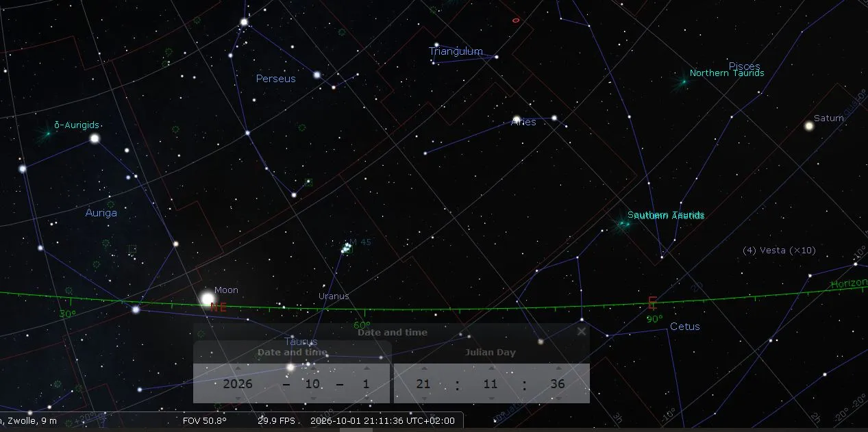Click the Auriga constellation label
Viewport: 868px width, 432px height.
(101, 213)
